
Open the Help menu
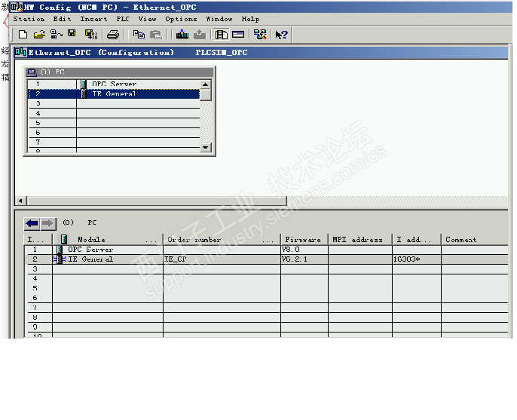[x=250, y=19]
